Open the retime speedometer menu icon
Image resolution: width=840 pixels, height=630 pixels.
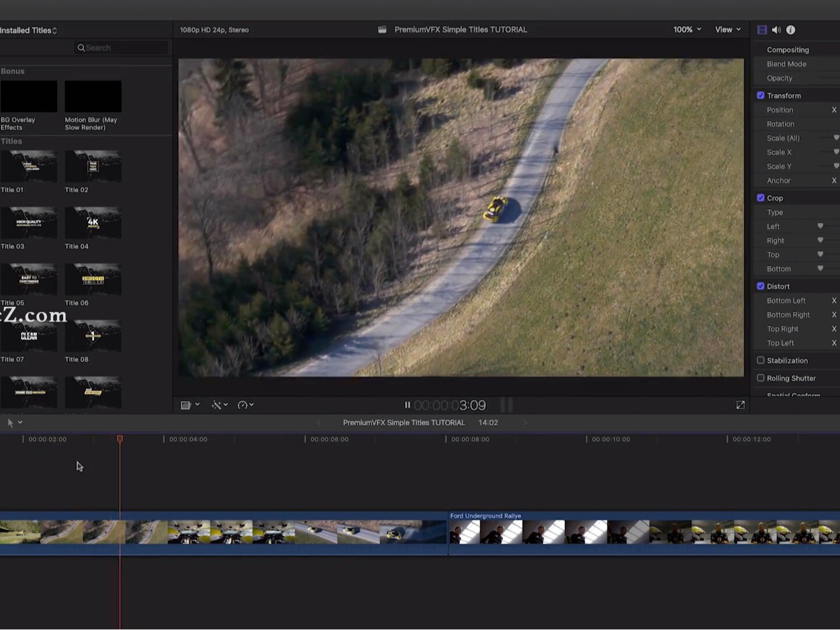(x=244, y=404)
